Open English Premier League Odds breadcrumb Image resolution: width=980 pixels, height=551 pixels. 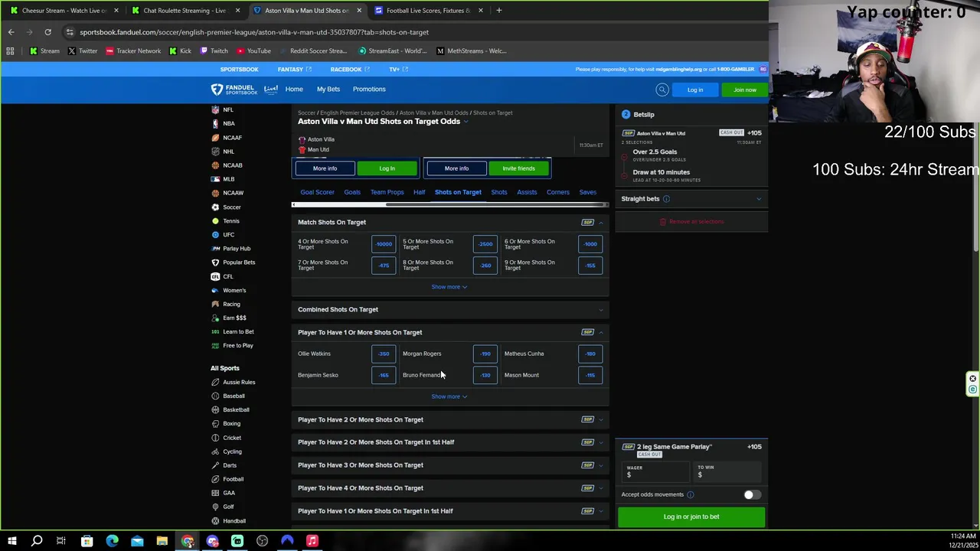[x=357, y=112]
